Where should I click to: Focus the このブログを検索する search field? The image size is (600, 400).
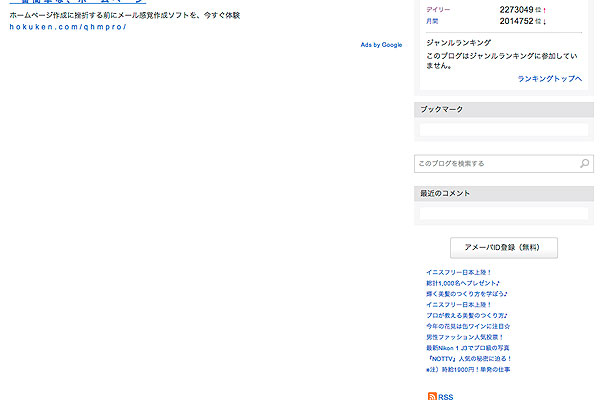pyautogui.click(x=504, y=163)
